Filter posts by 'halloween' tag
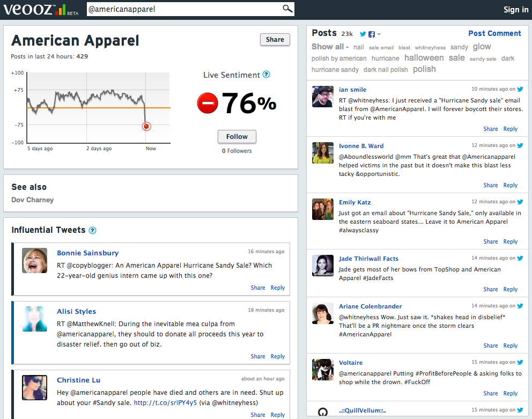Viewport: 532px width, 419px height. (424, 58)
